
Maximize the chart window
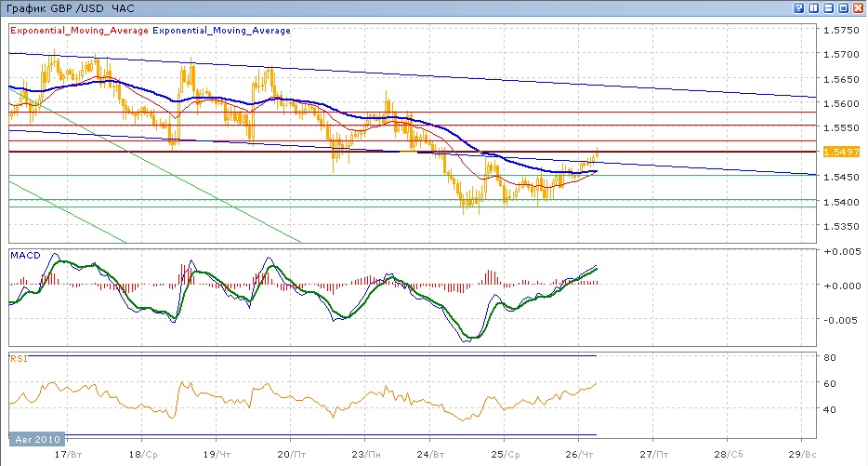pos(844,7)
